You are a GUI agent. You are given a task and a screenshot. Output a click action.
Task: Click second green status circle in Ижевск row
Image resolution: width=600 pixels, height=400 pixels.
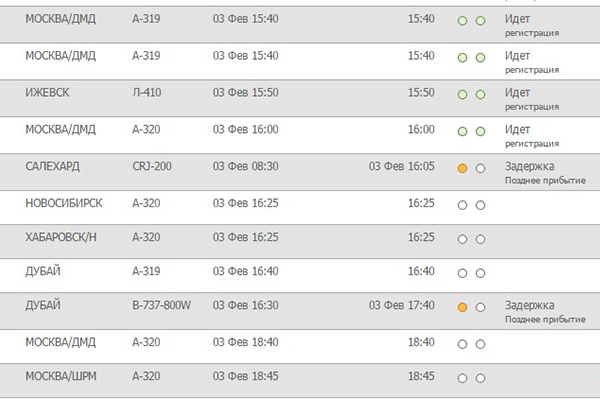[x=480, y=95]
